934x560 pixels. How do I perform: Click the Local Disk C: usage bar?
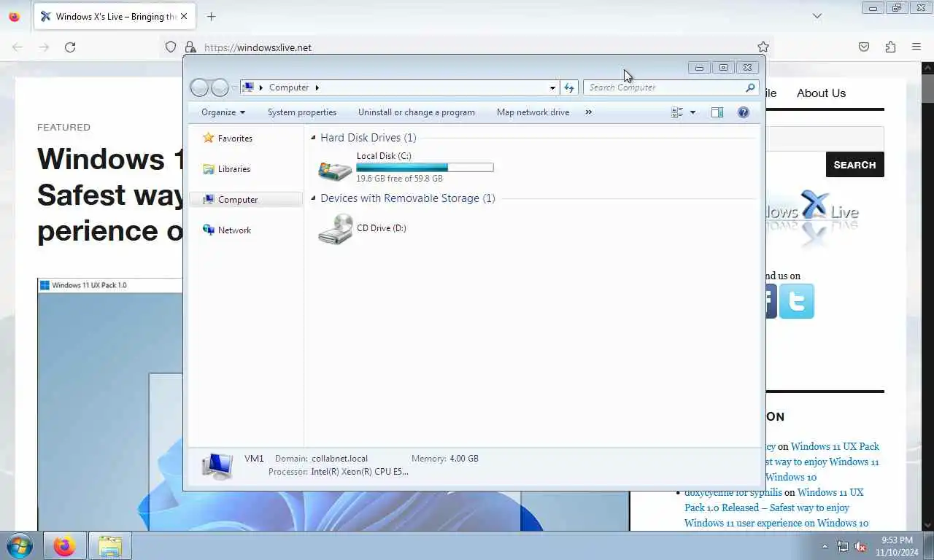pos(425,167)
